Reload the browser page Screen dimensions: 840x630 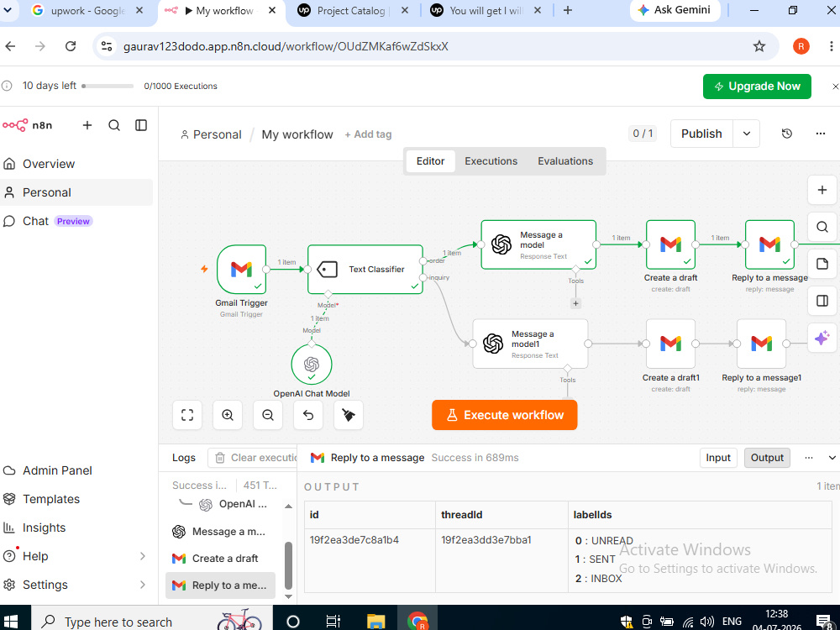coord(71,46)
